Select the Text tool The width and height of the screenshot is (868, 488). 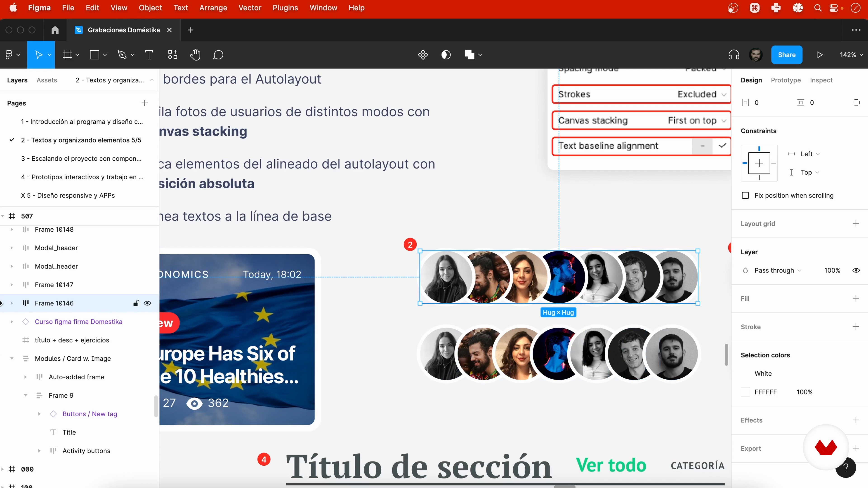(149, 54)
